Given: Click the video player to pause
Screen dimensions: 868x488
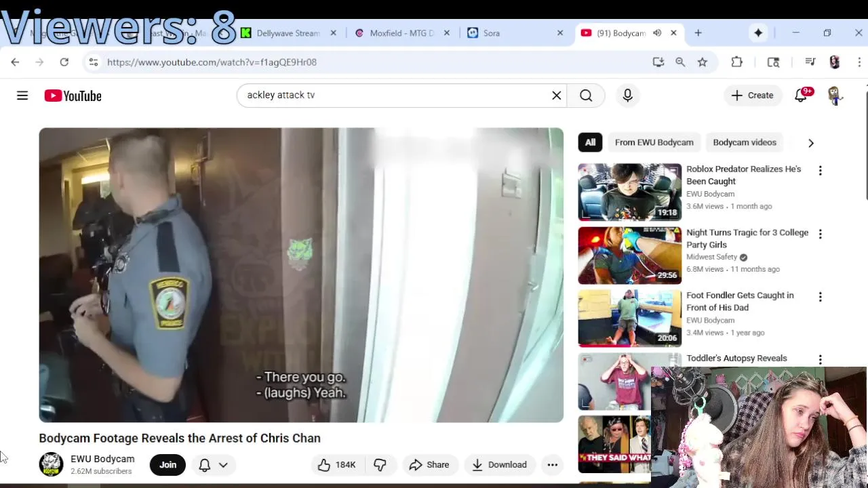Looking at the screenshot, I should coord(301,275).
